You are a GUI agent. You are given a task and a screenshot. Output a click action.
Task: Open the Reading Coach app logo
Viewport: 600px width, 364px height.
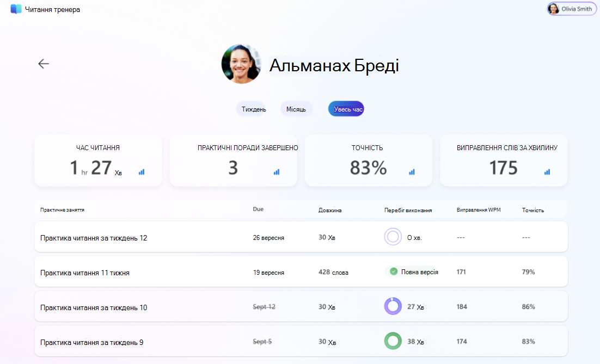16,9
